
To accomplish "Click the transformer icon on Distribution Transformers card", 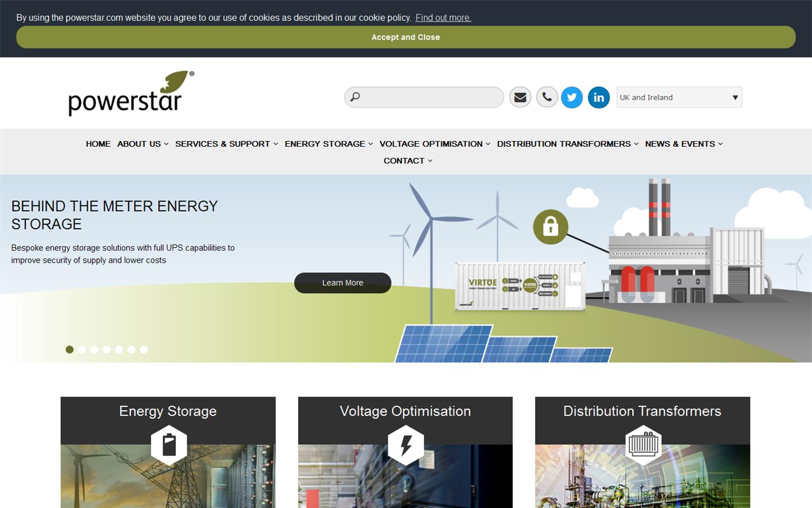I will [642, 445].
